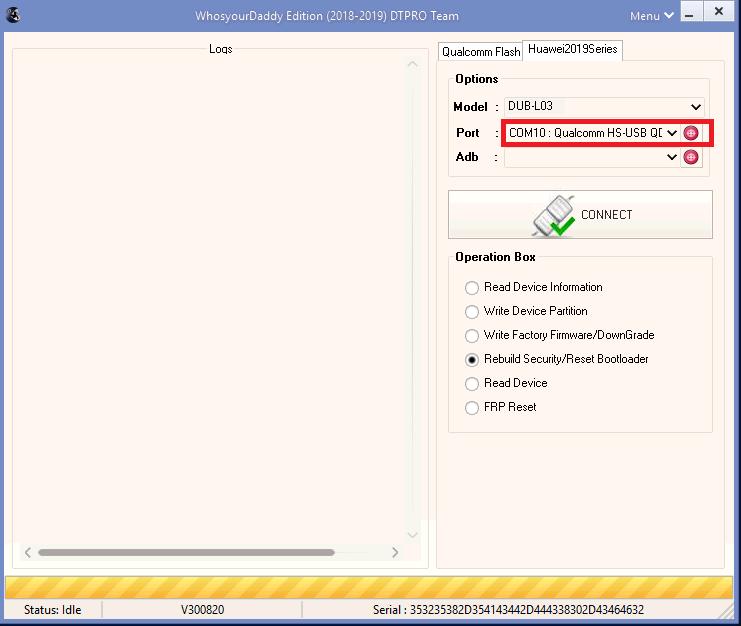This screenshot has width=741, height=626.
Task: Click the Logs scroll down arrow
Action: pos(412,535)
